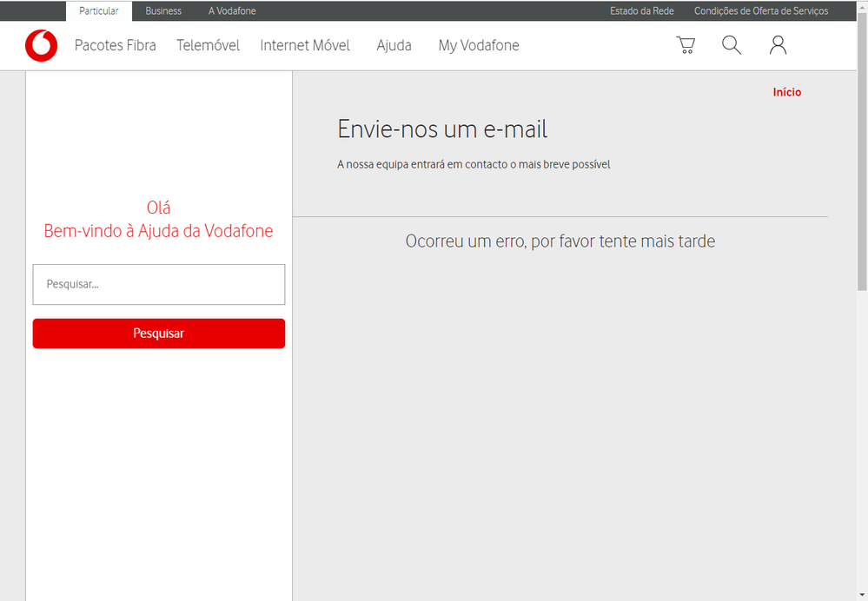Open the A Vodafone tab
Image resolution: width=868 pixels, height=601 pixels.
232,11
